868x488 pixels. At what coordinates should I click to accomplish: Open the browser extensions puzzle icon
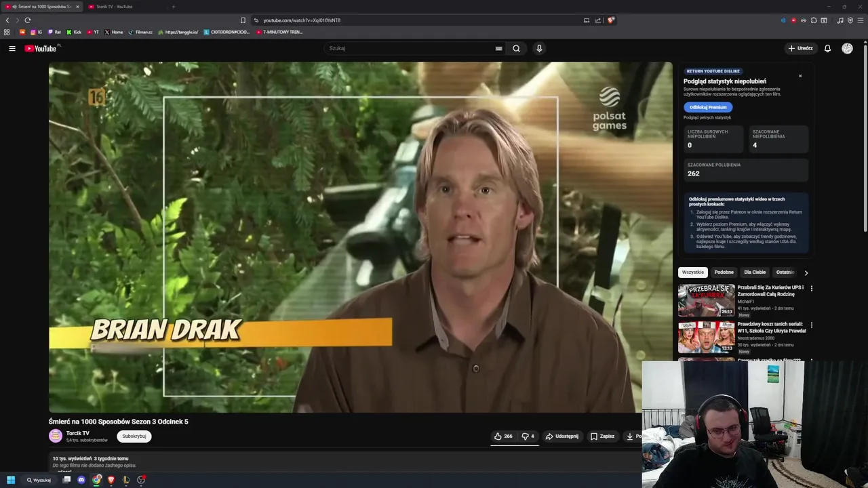pyautogui.click(x=814, y=20)
